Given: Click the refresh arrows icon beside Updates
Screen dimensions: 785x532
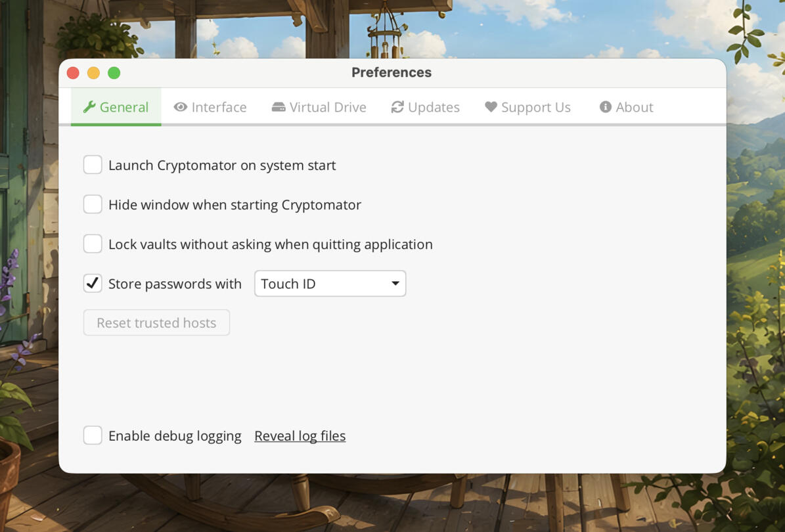Looking at the screenshot, I should 397,107.
